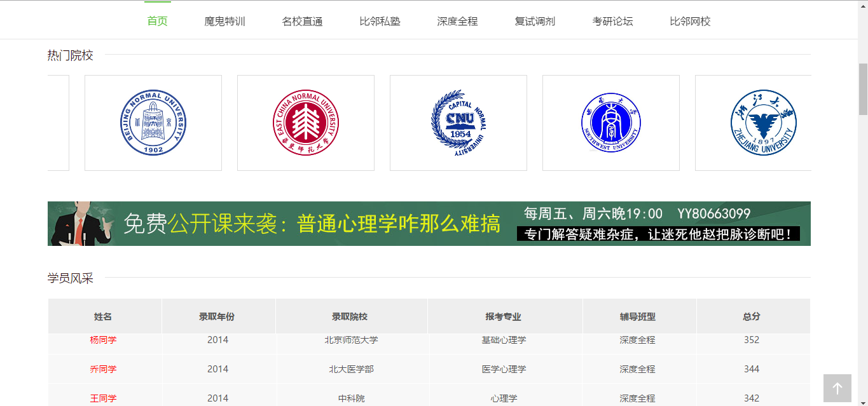The height and width of the screenshot is (406, 868).
Task: Open the 复试调剂 navigation link
Action: [x=535, y=21]
